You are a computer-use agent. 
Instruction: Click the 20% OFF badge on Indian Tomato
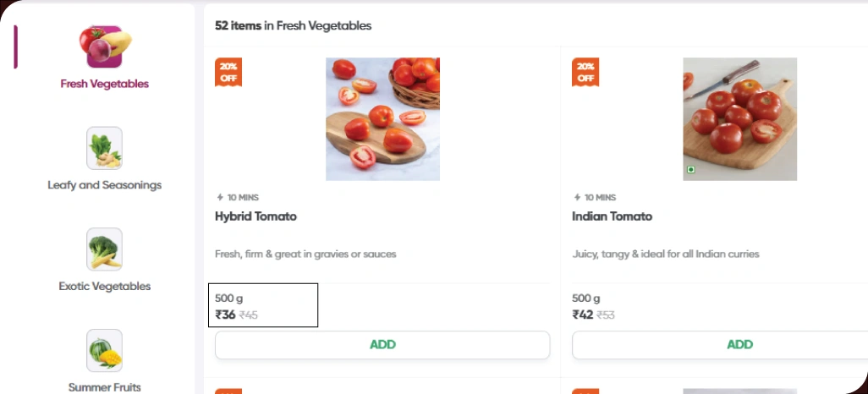point(585,72)
